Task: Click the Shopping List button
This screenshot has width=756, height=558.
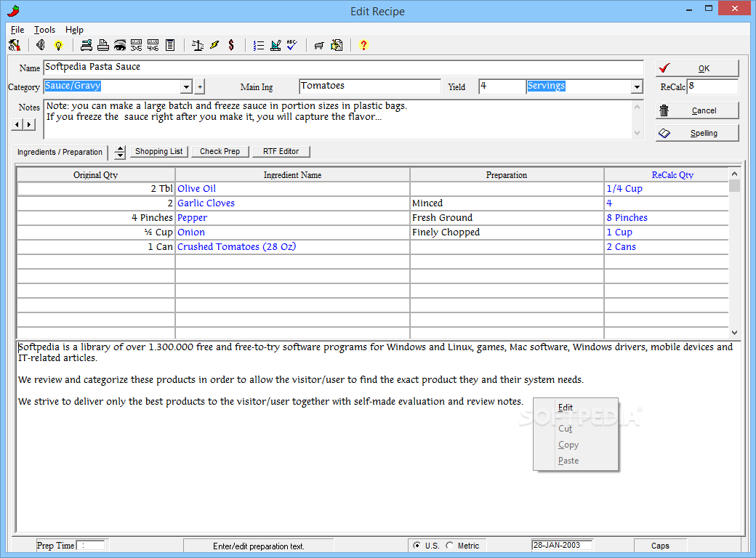Action: (x=158, y=151)
